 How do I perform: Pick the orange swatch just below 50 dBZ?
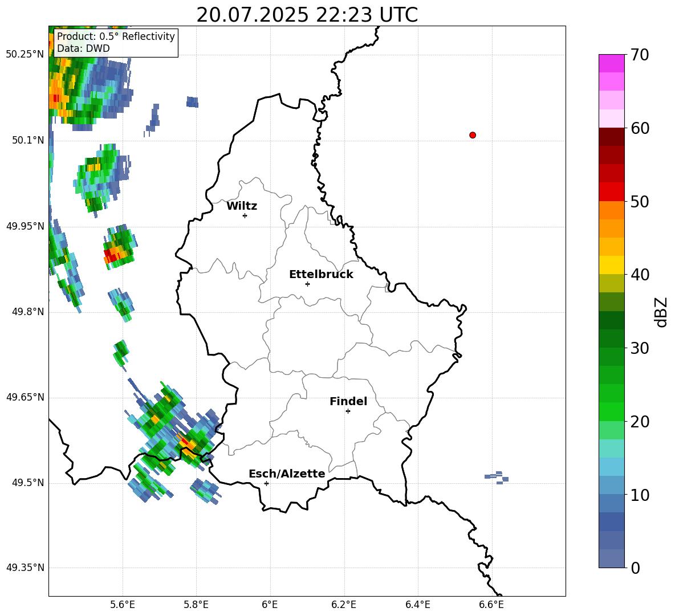coord(611,210)
